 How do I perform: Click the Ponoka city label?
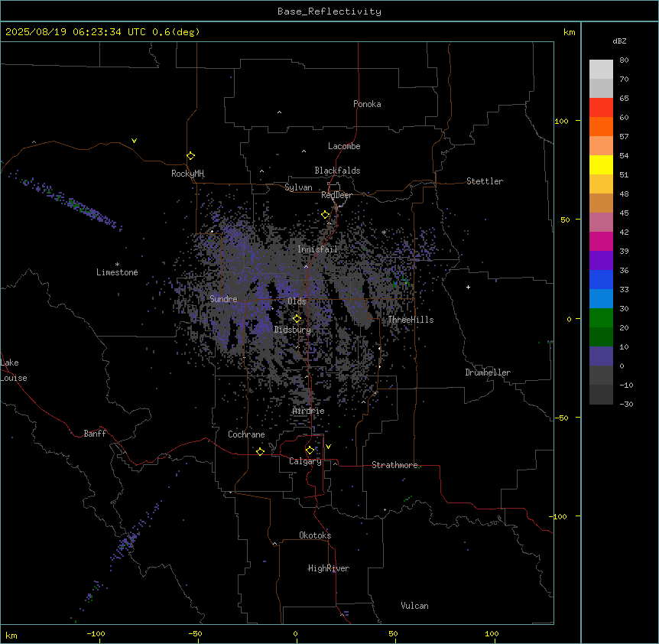pyautogui.click(x=367, y=104)
